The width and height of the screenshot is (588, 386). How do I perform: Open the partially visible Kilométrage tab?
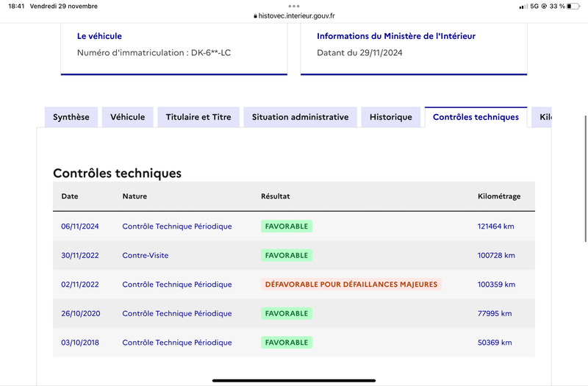click(x=542, y=117)
